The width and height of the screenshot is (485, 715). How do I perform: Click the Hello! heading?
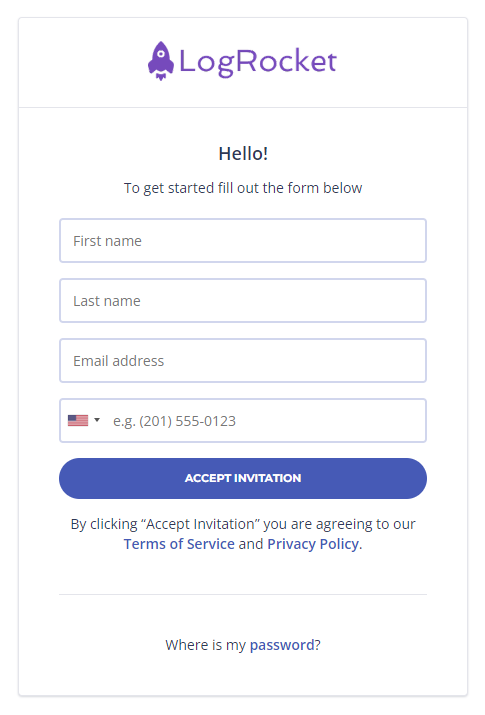(x=243, y=154)
